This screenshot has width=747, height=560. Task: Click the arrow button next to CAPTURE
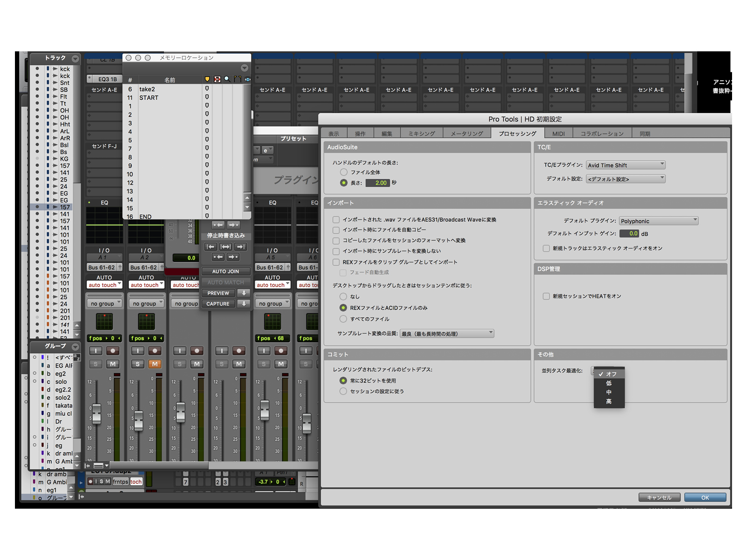(x=243, y=304)
